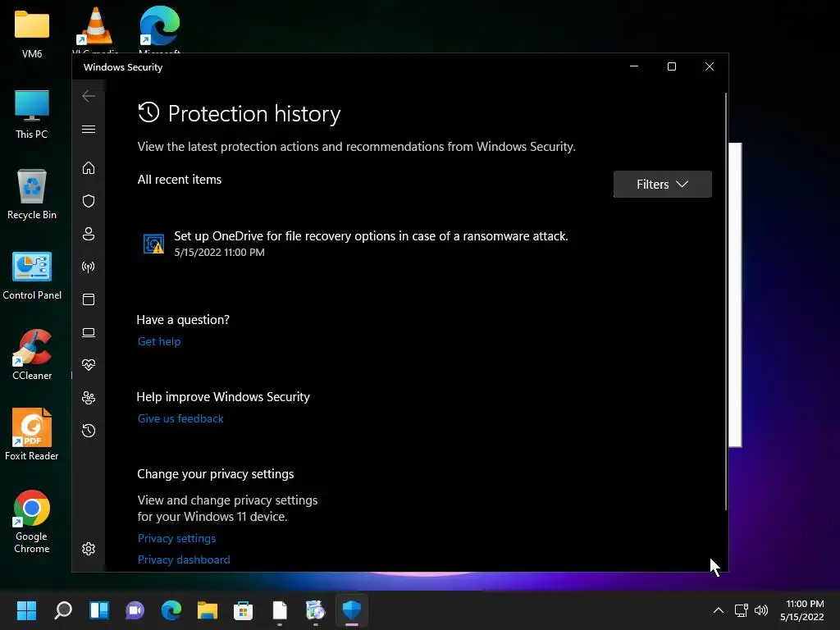Open Settings gear in Windows Security sidebar

pyautogui.click(x=89, y=549)
